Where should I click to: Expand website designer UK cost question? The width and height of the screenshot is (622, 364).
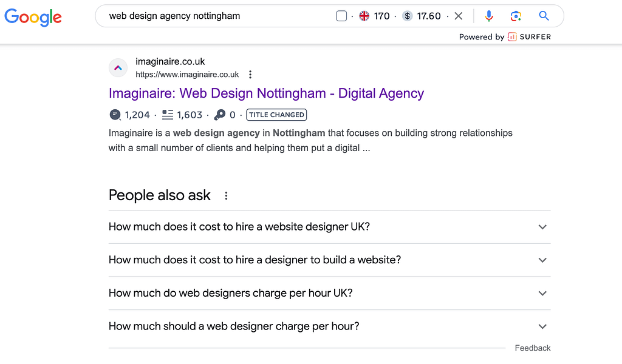point(329,227)
